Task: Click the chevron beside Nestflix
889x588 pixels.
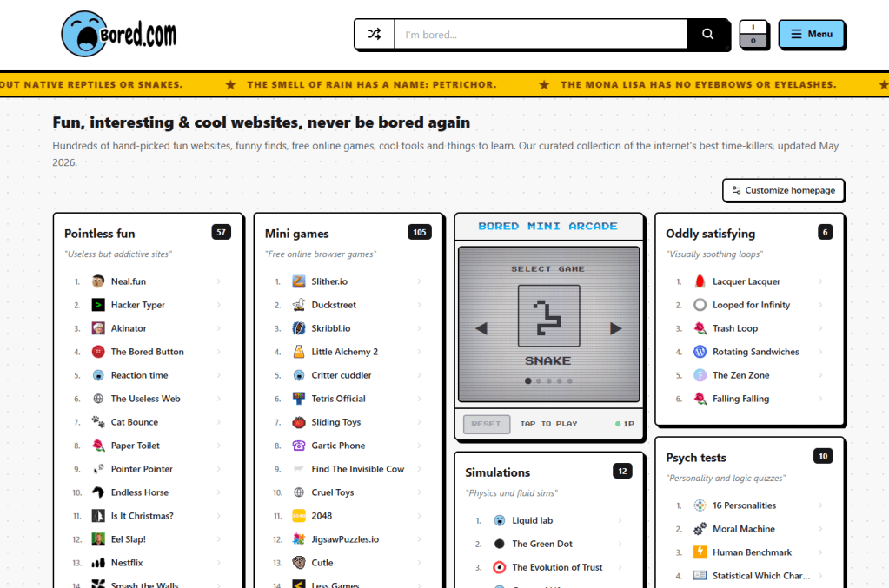Action: (x=218, y=563)
